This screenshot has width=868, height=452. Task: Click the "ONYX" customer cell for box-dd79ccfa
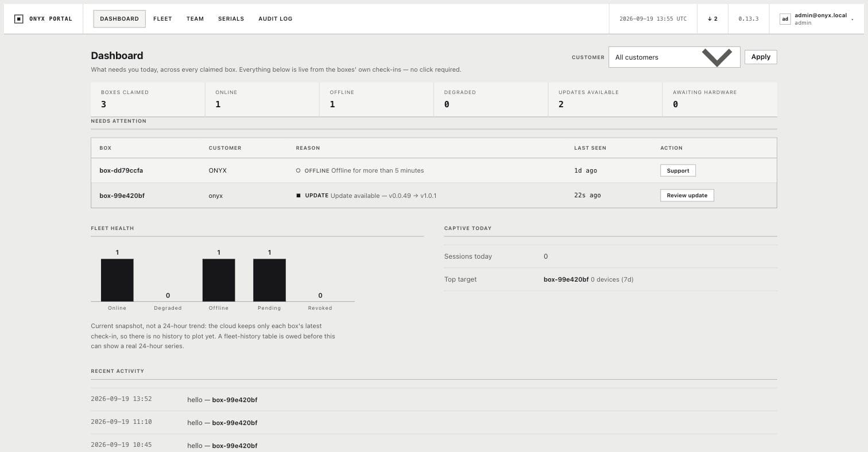coord(218,170)
